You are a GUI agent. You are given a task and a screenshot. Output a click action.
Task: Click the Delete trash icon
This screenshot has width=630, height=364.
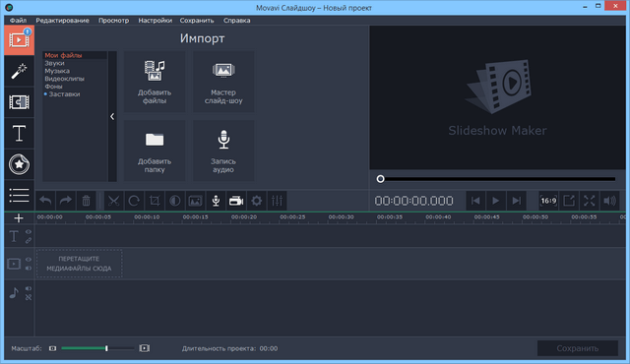(86, 201)
